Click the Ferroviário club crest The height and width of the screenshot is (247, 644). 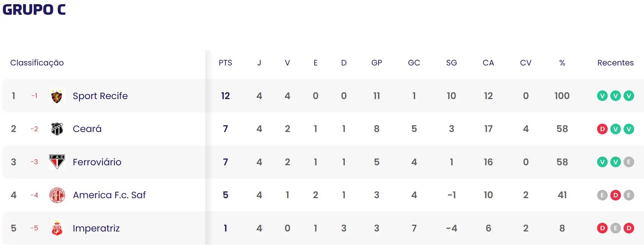pos(57,162)
